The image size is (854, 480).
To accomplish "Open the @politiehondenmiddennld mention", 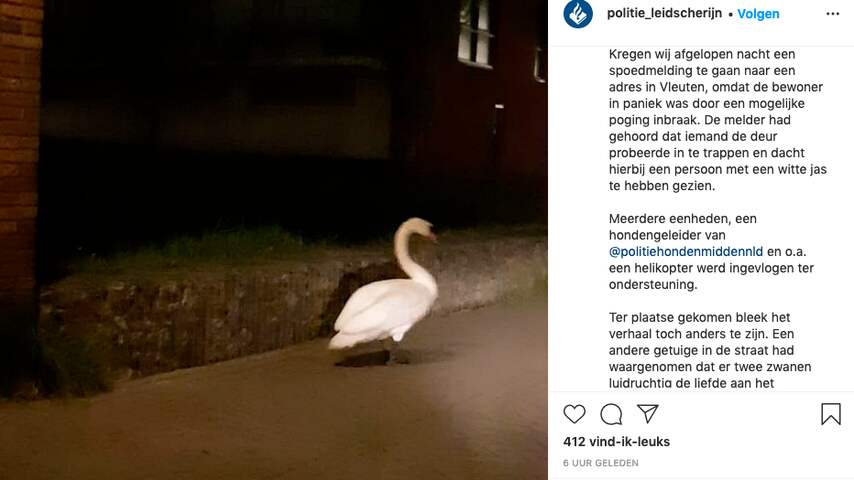I will coord(686,251).
